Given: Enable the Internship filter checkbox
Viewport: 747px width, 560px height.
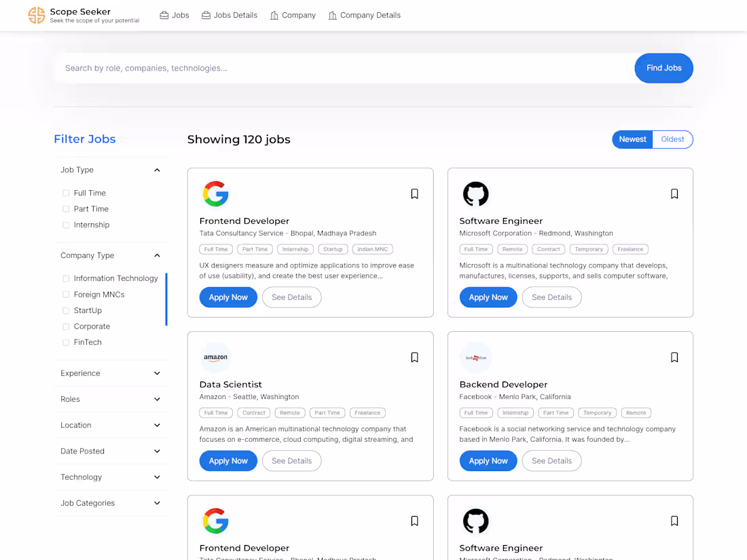Looking at the screenshot, I should tap(66, 225).
